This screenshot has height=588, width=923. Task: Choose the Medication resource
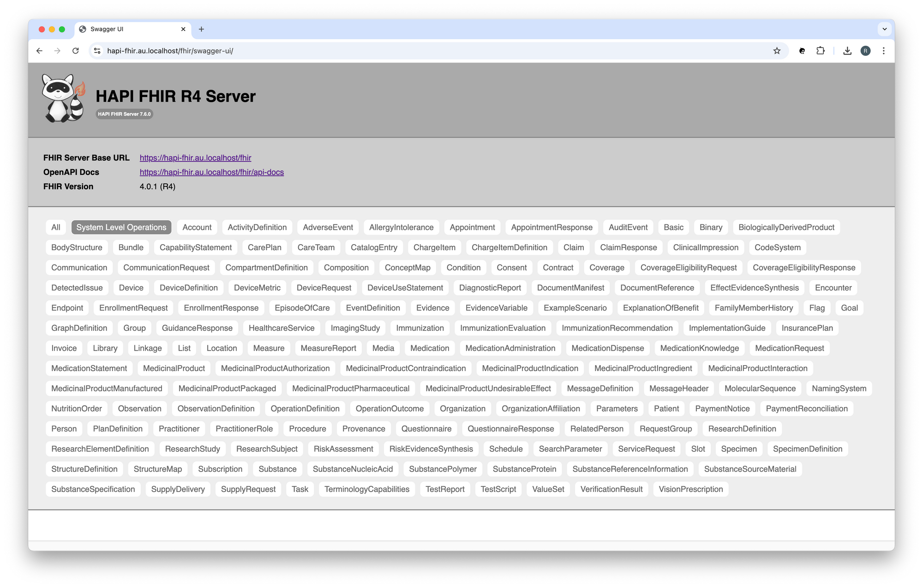click(430, 348)
